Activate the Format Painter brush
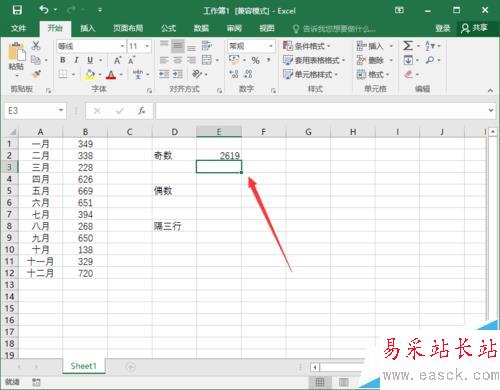 click(x=36, y=74)
